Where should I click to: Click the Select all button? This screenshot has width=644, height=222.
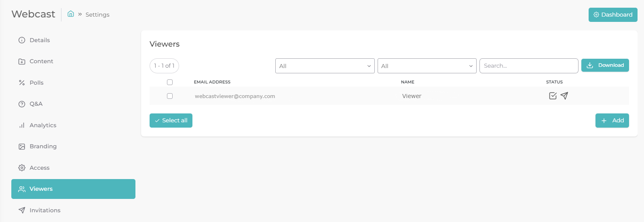pyautogui.click(x=171, y=120)
